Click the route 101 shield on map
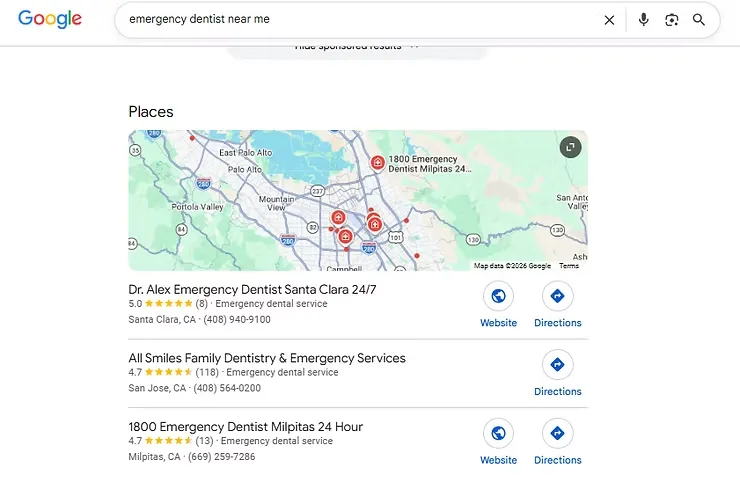 (395, 237)
